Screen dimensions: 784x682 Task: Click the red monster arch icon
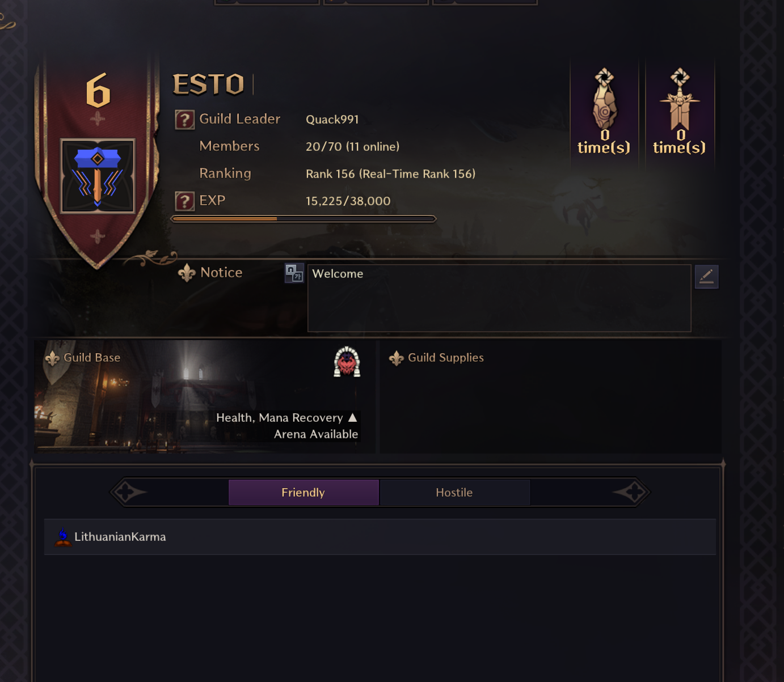tap(347, 362)
